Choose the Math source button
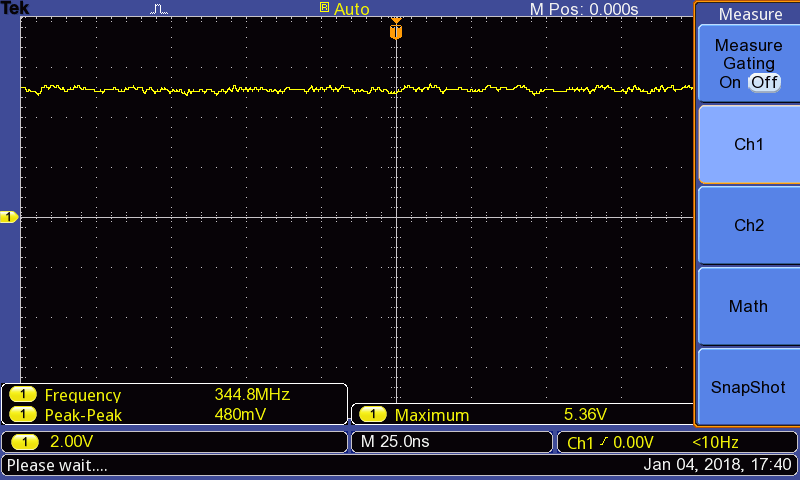800x480 pixels. tap(748, 306)
